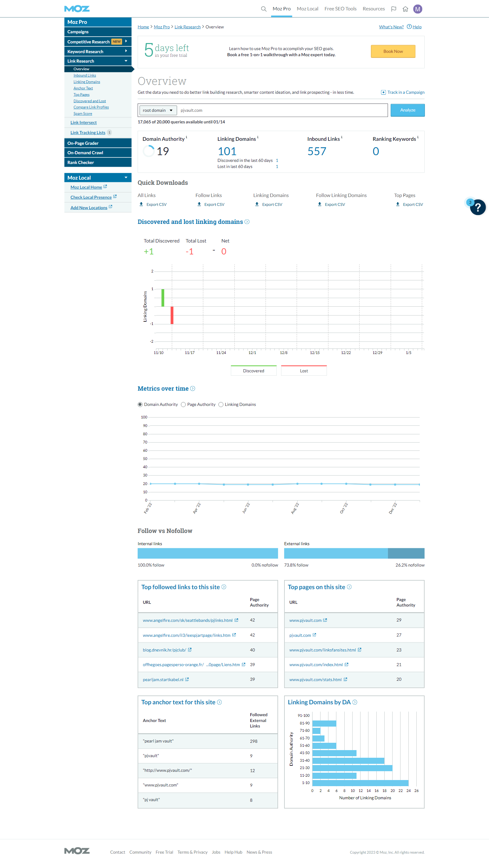This screenshot has height=868, width=489.
Task: Click info arrow beside Linking Domains by DA
Action: pos(355,702)
